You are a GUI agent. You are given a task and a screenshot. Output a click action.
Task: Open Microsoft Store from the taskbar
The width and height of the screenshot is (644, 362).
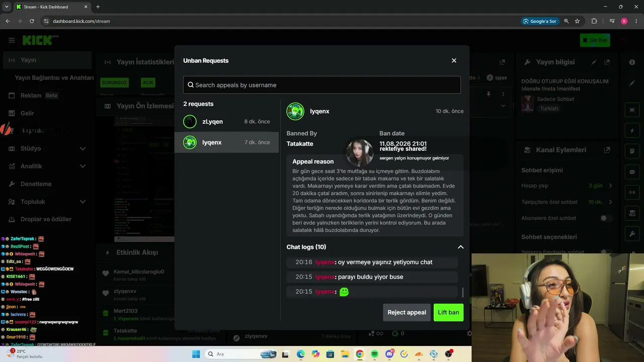(330, 354)
